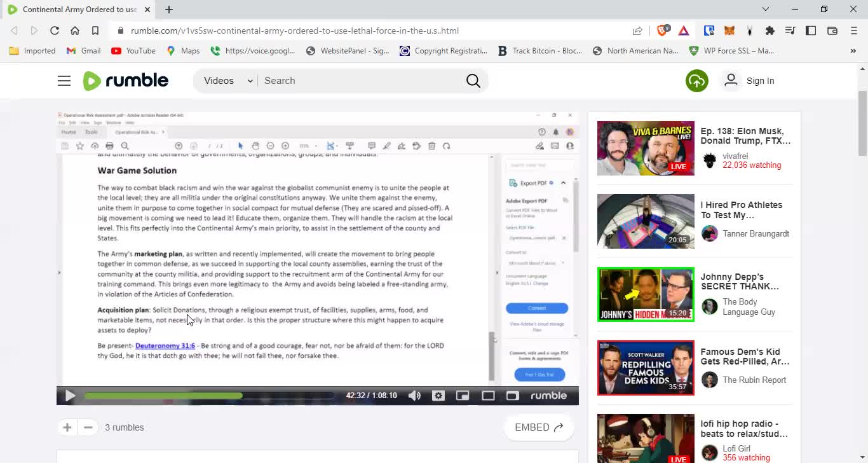Click the magnifier search icon
Screen dimensions: 868x463
[x=473, y=81]
